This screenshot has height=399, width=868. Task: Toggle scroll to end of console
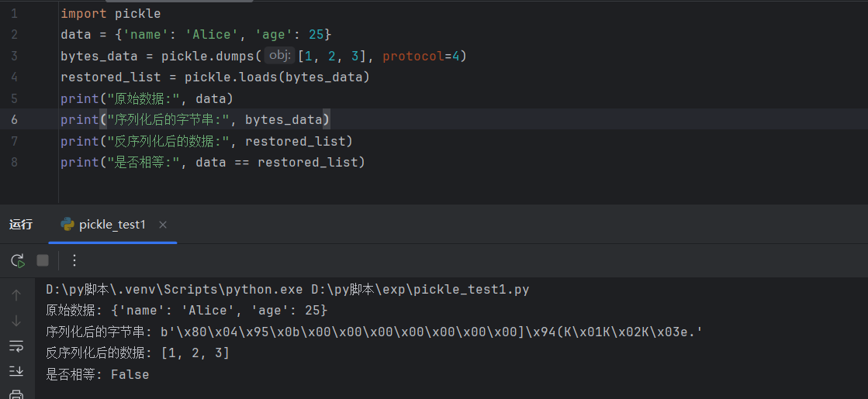click(x=16, y=371)
